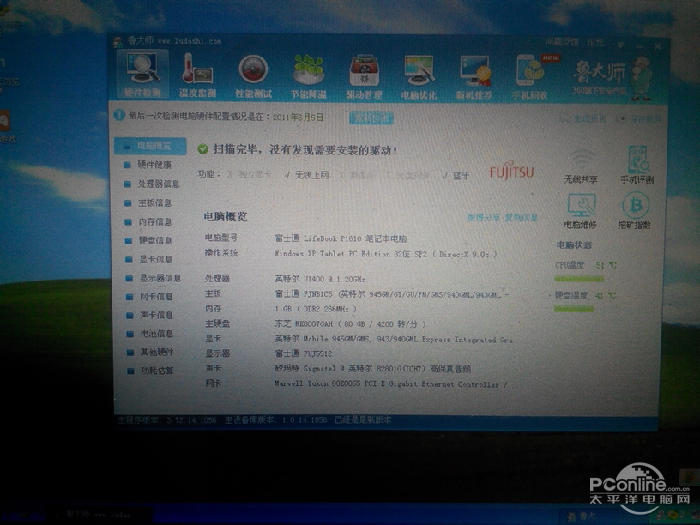Image resolution: width=700 pixels, height=525 pixels.
Task: Click the 主板 富士通 FJNB1C5 value
Action: pyautogui.click(x=392, y=294)
